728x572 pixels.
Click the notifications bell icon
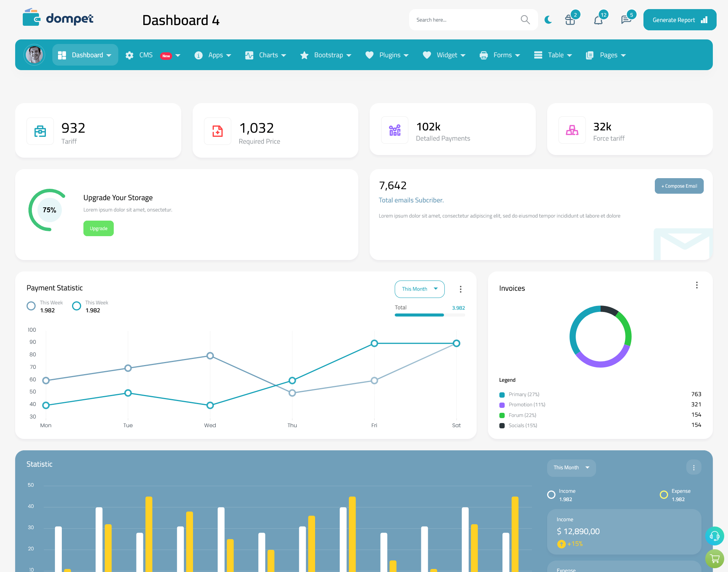point(598,19)
